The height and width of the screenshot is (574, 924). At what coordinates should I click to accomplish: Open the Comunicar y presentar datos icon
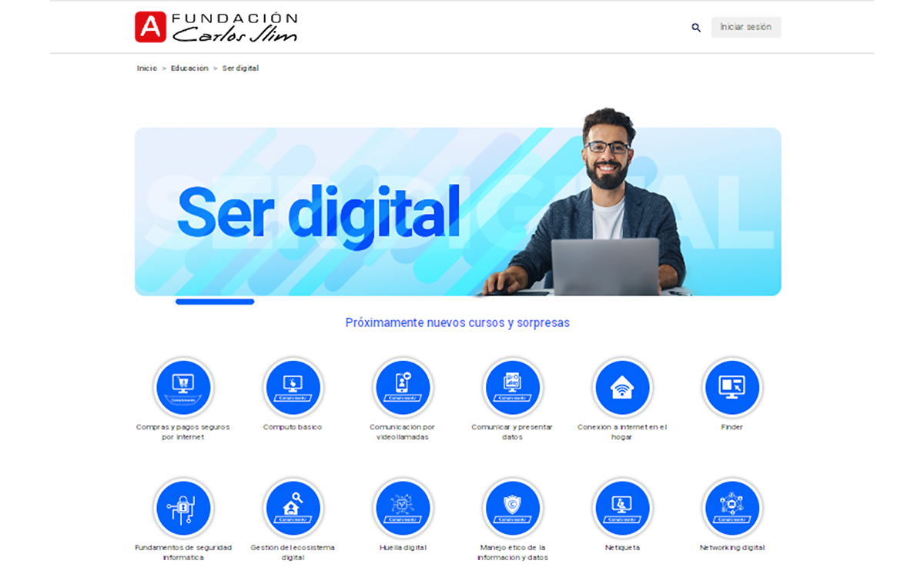512,387
